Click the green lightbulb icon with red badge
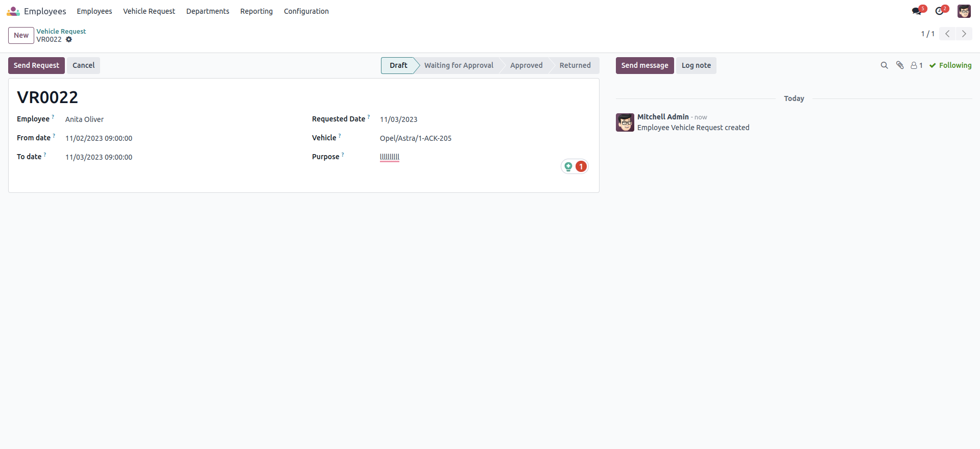The height and width of the screenshot is (449, 980). pos(575,166)
